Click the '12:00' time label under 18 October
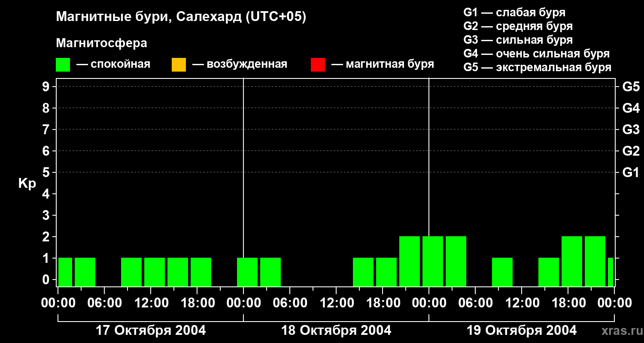Screen dimensions: 644x343 point(336,303)
